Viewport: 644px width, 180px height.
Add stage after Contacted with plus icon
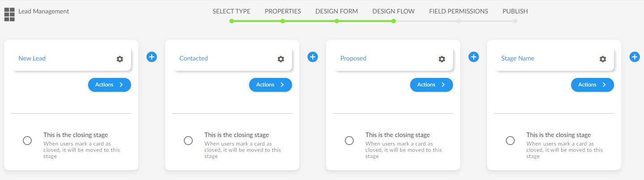click(313, 57)
